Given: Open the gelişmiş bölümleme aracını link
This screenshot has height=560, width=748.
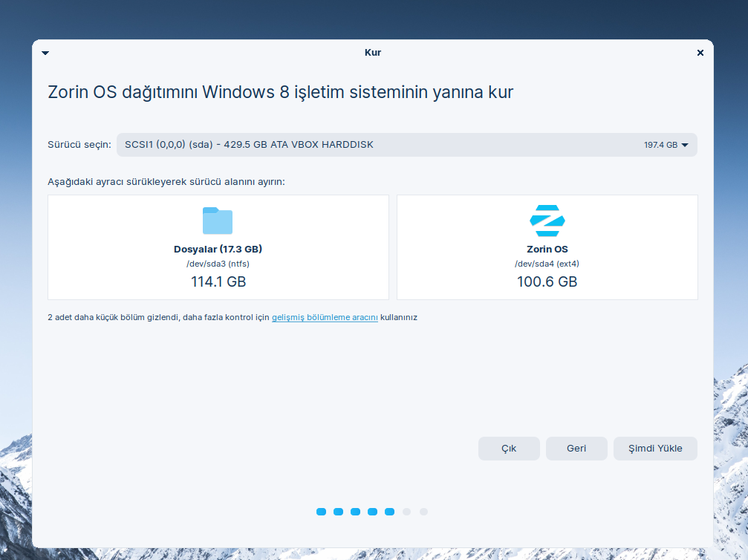Looking at the screenshot, I should (325, 317).
